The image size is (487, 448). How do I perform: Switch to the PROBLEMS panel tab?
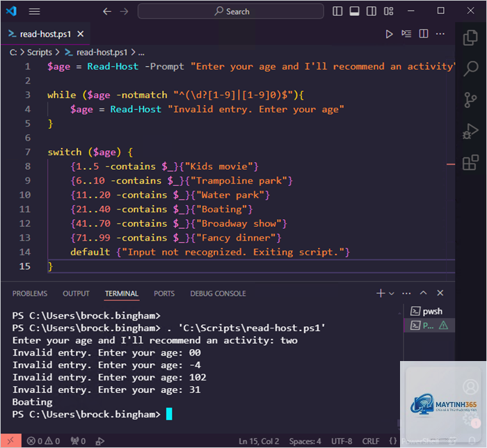tap(30, 294)
